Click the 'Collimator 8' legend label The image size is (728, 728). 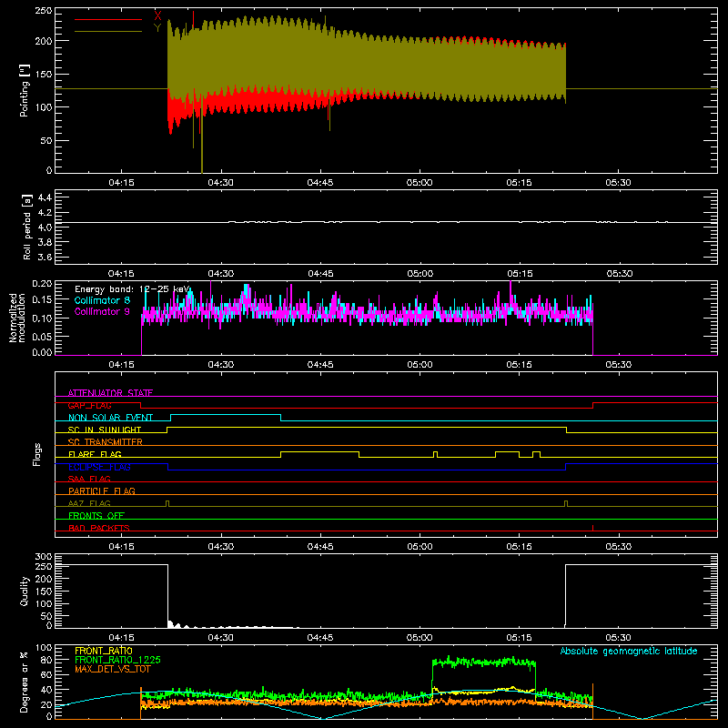coord(102,300)
